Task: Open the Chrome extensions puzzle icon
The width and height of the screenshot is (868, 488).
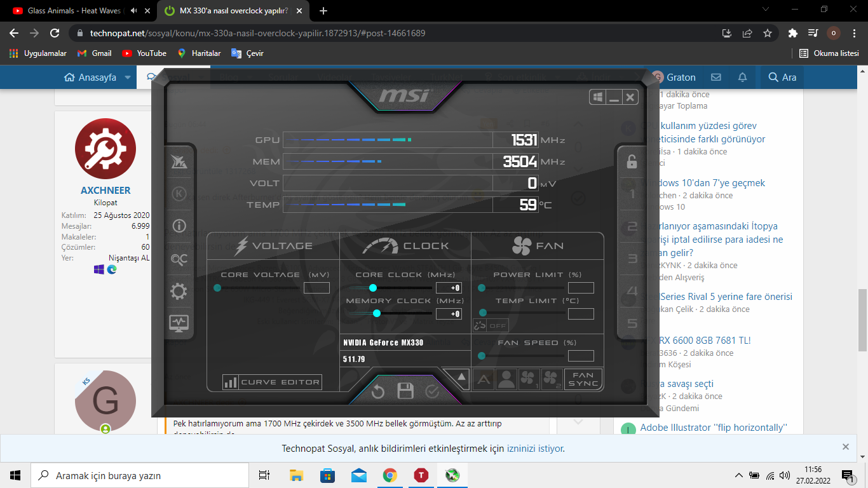Action: tap(792, 33)
